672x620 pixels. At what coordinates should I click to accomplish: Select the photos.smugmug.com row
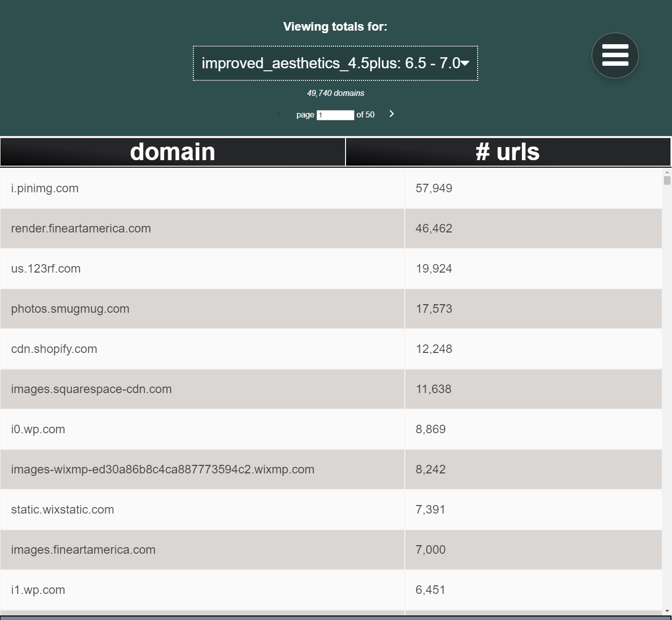pos(331,309)
